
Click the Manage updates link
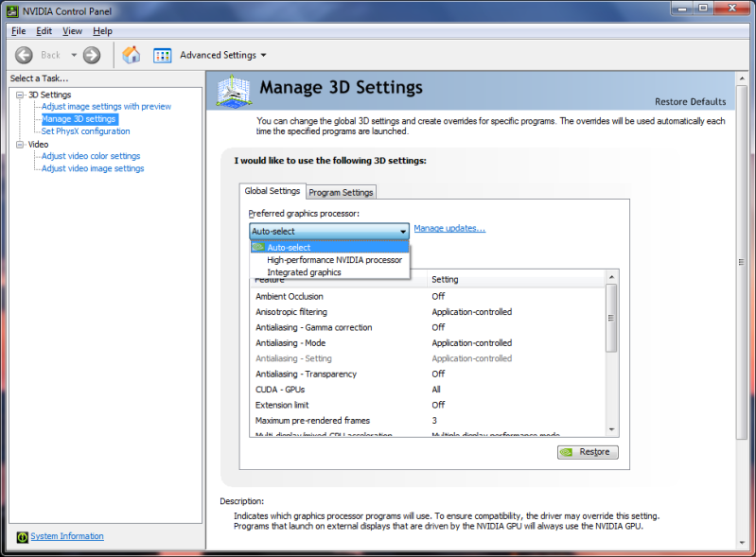coord(449,229)
